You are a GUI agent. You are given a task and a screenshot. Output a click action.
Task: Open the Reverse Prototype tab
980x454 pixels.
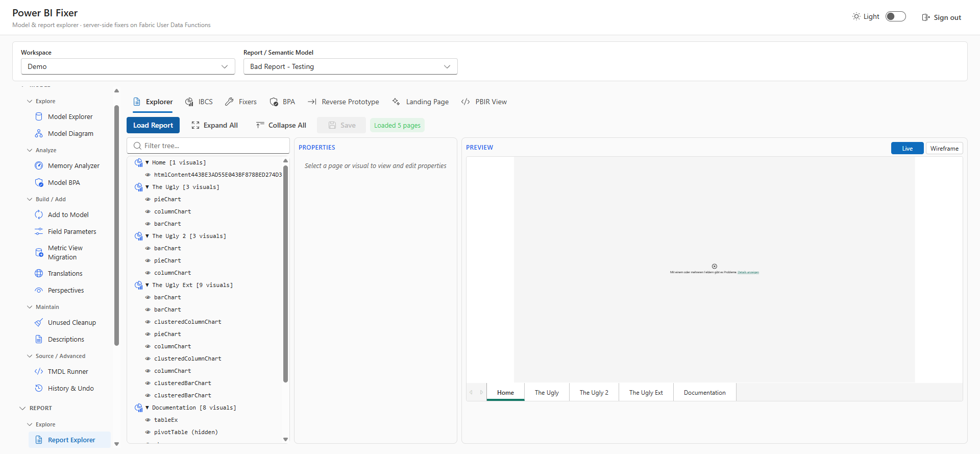[344, 102]
